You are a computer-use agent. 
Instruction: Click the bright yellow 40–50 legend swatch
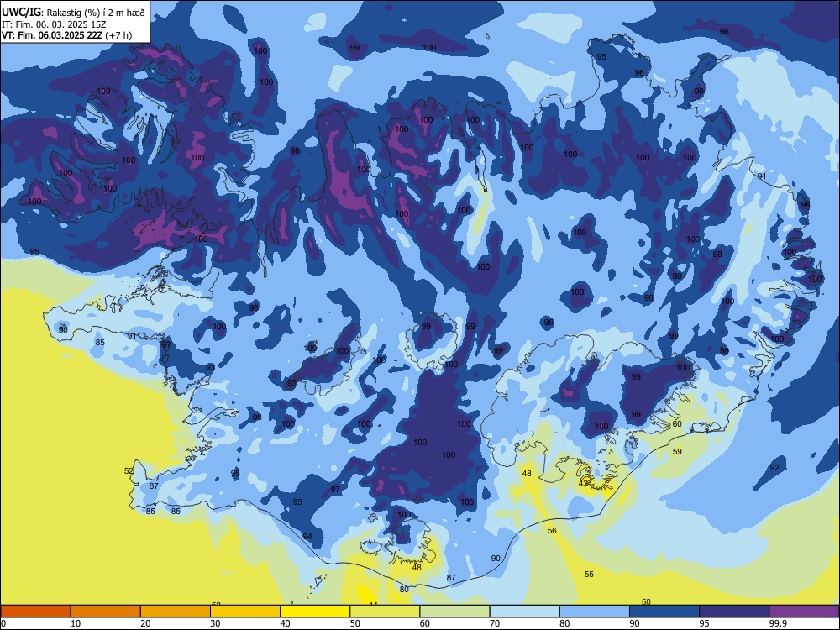pos(315,612)
